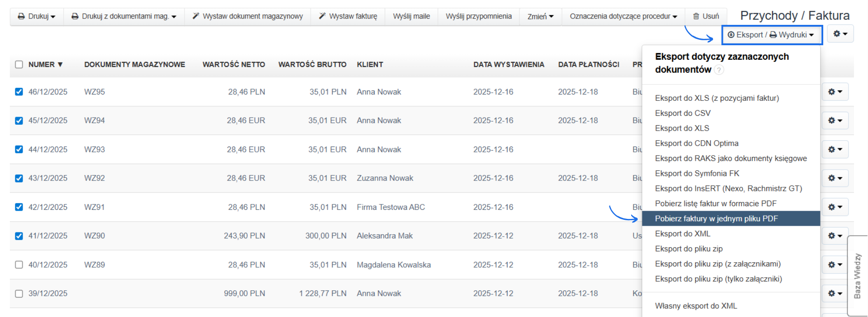Click Wystaw fakturę wand button

pyautogui.click(x=348, y=16)
